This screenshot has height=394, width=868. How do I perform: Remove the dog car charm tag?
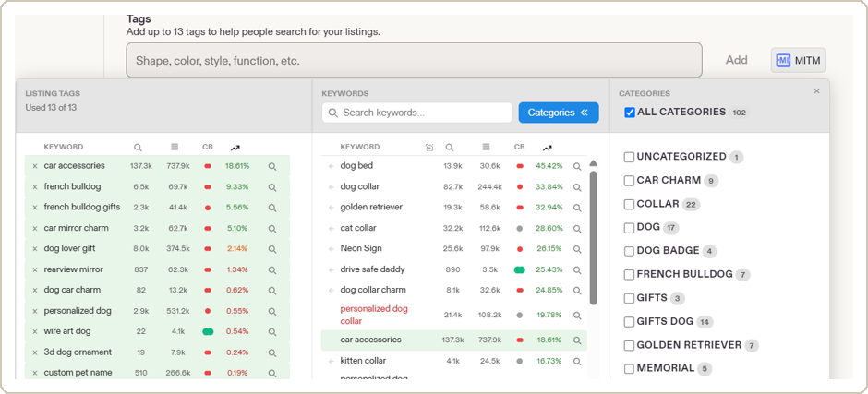35,290
